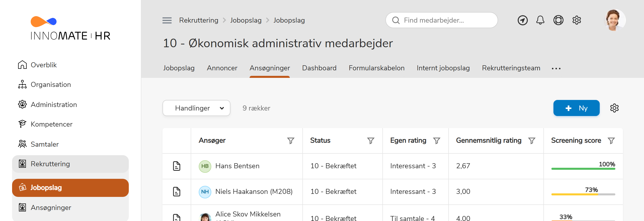
Task: Sort by Status column header
Action: click(x=320, y=140)
